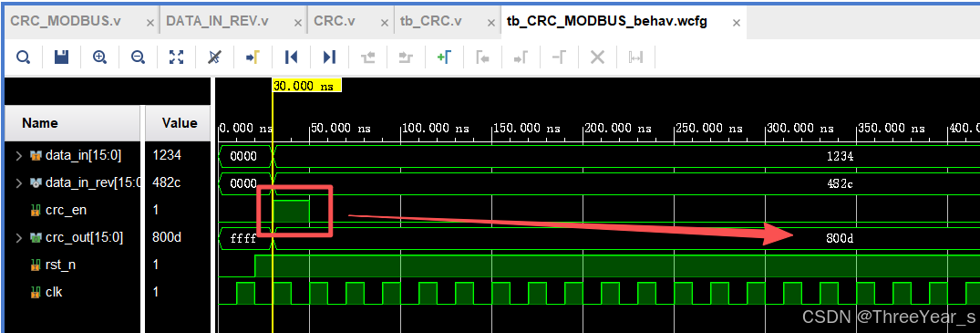
Task: Close the tb_CRC_MODBUS_behav.wcfg tab
Action: 737,23
